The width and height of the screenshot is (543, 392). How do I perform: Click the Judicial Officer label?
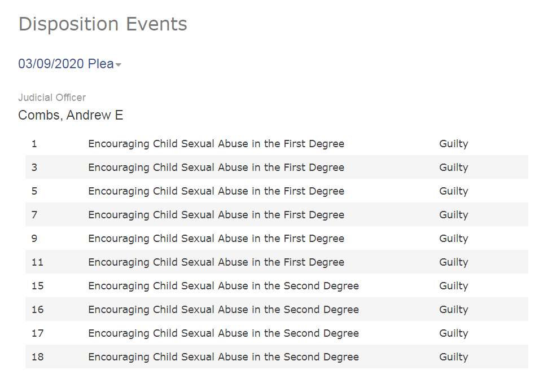pos(52,98)
